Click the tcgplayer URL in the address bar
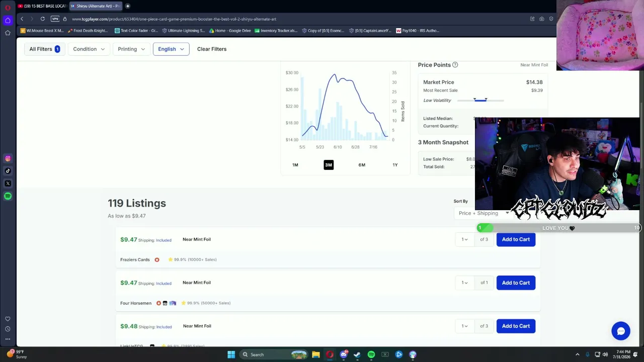The height and width of the screenshot is (362, 644). [x=174, y=19]
